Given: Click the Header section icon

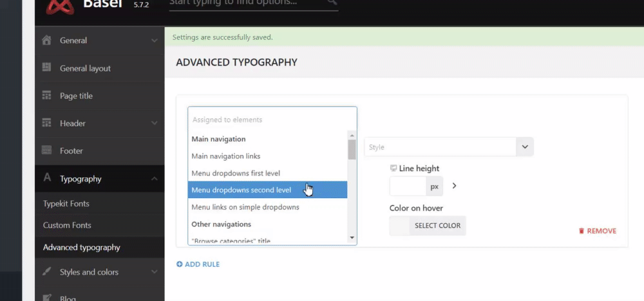Looking at the screenshot, I should tap(46, 123).
